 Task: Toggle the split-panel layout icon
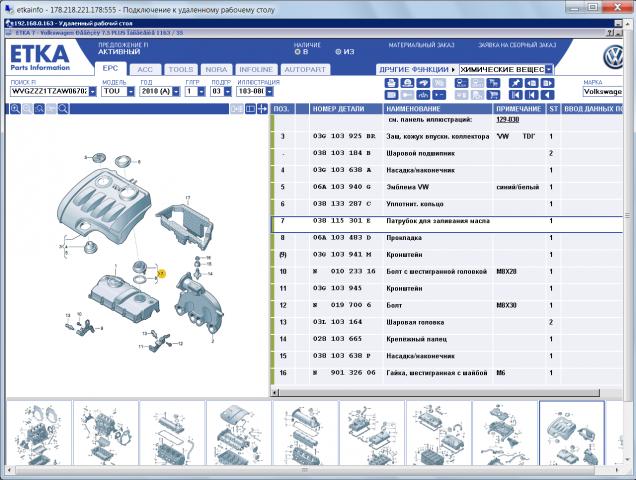click(251, 109)
